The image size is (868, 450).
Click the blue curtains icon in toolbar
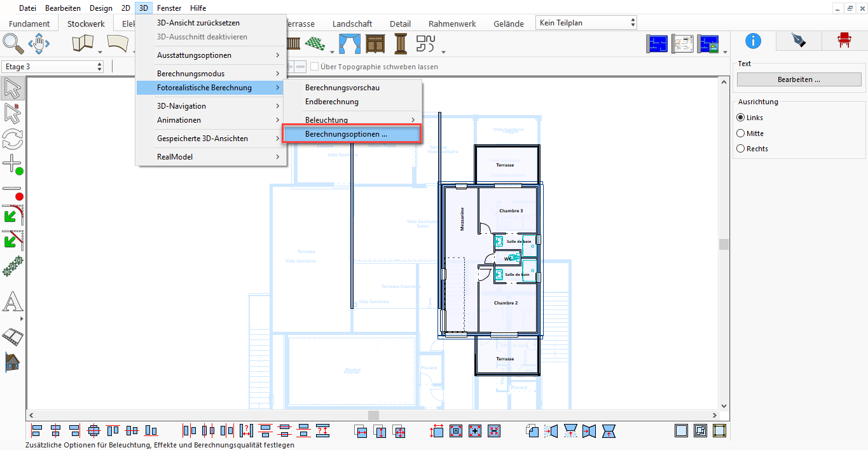click(x=349, y=44)
